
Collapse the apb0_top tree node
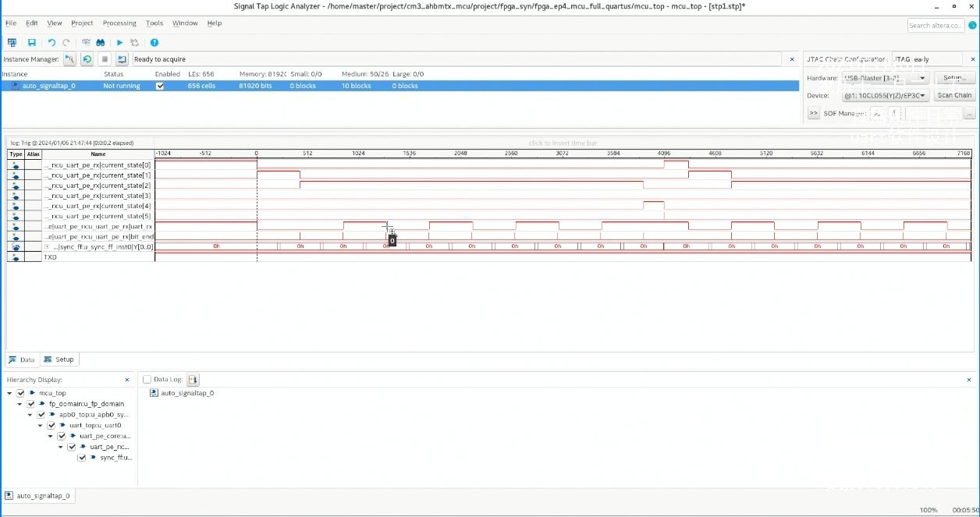pyautogui.click(x=30, y=415)
